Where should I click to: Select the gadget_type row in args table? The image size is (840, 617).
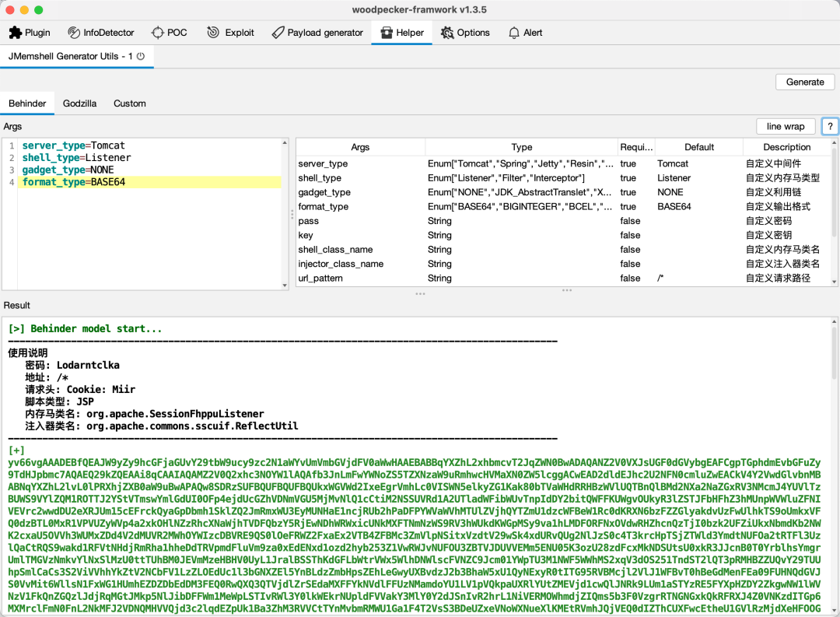[563, 192]
